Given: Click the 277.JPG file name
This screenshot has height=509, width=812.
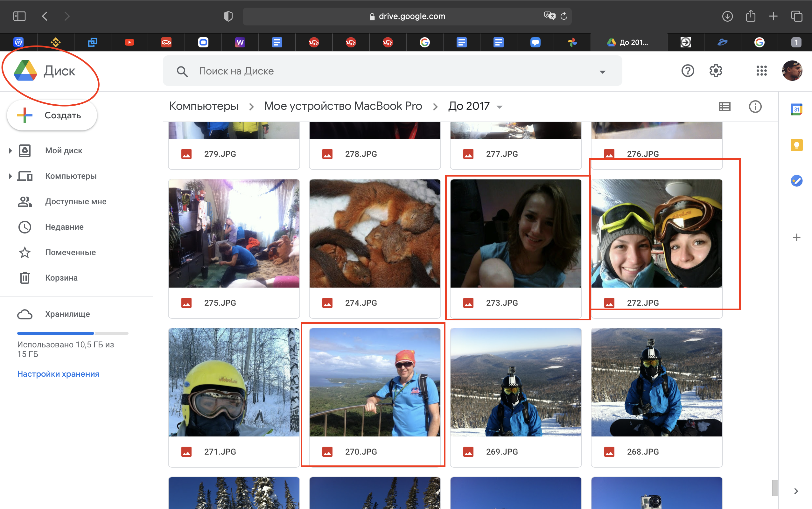Looking at the screenshot, I should [x=502, y=154].
